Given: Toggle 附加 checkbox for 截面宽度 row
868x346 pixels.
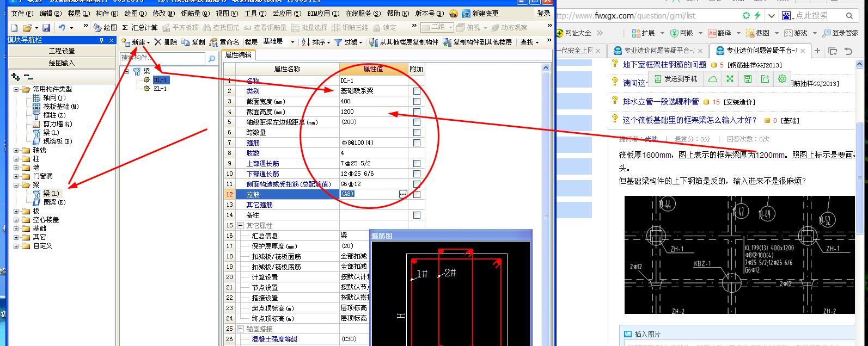Looking at the screenshot, I should (417, 101).
